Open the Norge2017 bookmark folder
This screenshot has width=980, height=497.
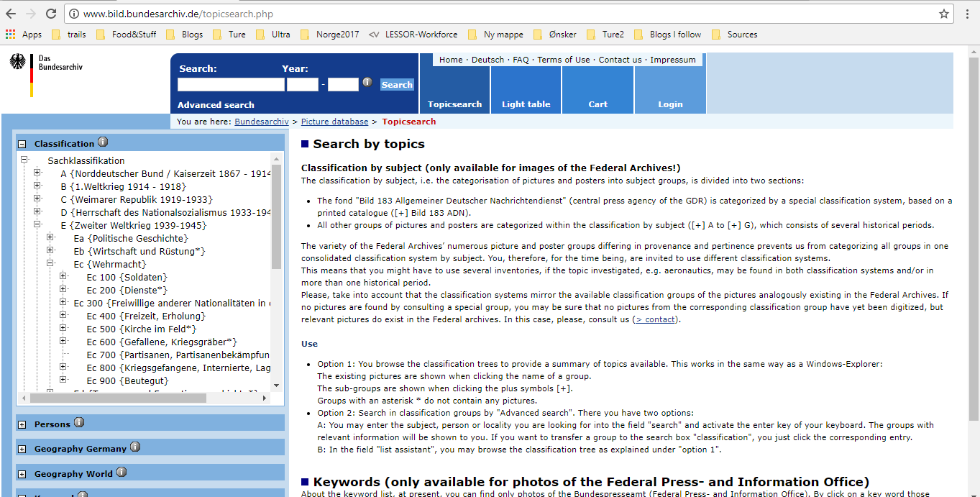click(x=329, y=35)
